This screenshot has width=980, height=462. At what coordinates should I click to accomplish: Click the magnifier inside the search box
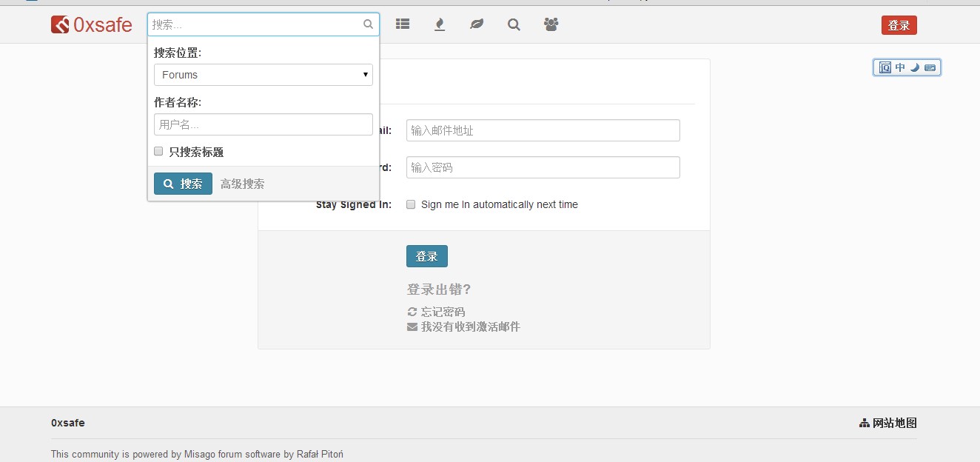pos(368,24)
